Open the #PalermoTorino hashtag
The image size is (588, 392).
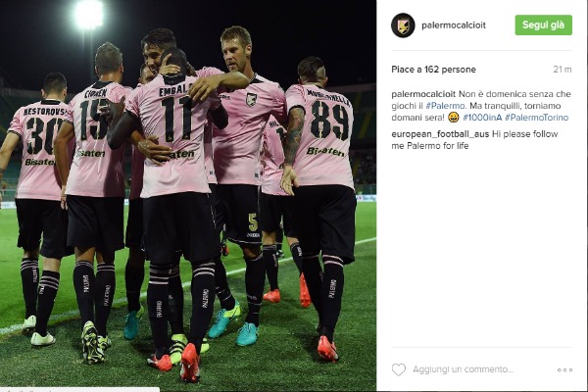point(537,118)
